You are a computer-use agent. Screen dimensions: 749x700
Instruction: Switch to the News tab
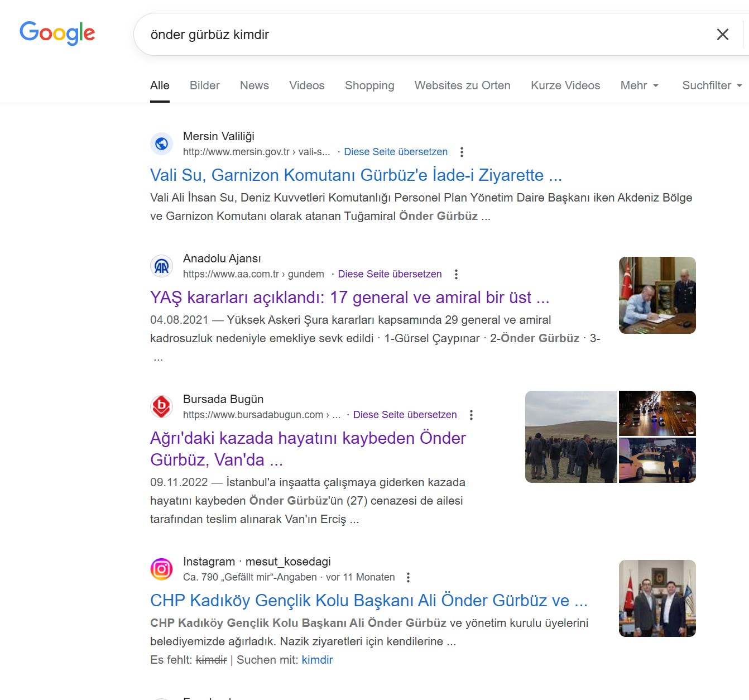point(254,85)
